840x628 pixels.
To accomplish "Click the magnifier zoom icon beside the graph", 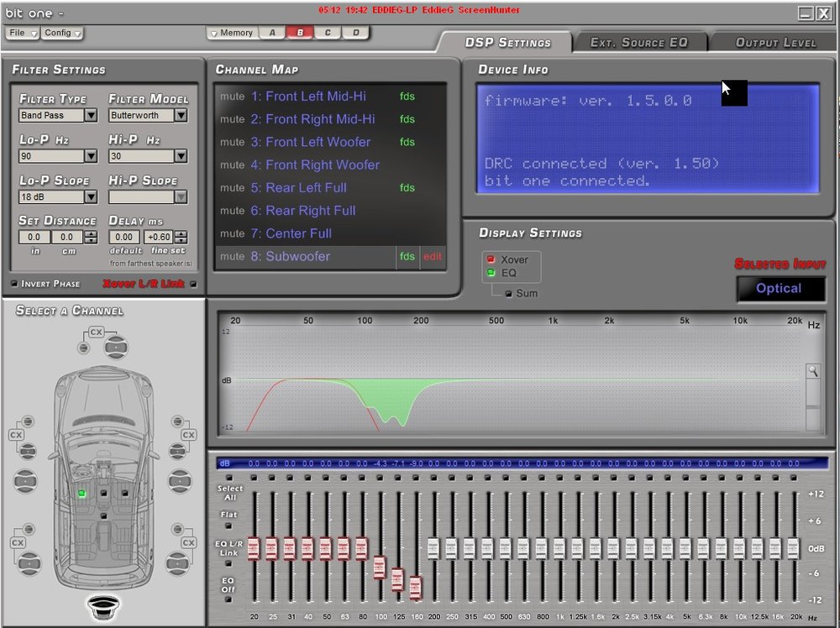I will 812,371.
